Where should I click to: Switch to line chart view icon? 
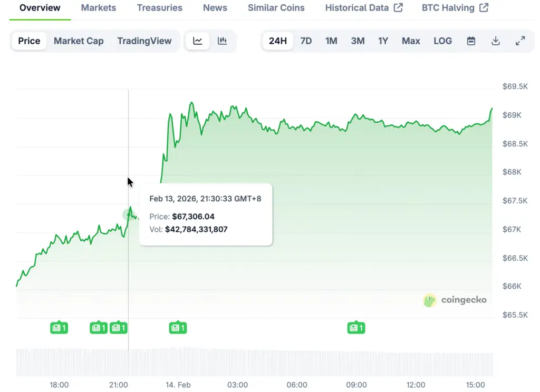[198, 41]
